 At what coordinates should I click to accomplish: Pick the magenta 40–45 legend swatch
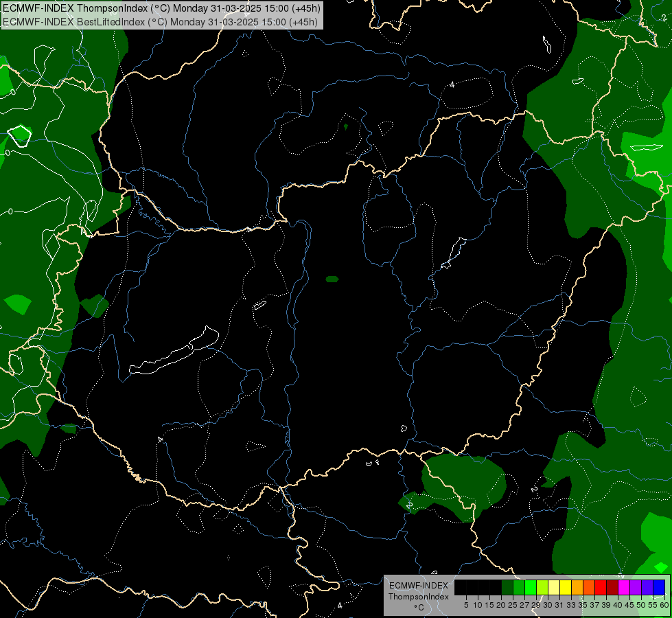tap(624, 587)
